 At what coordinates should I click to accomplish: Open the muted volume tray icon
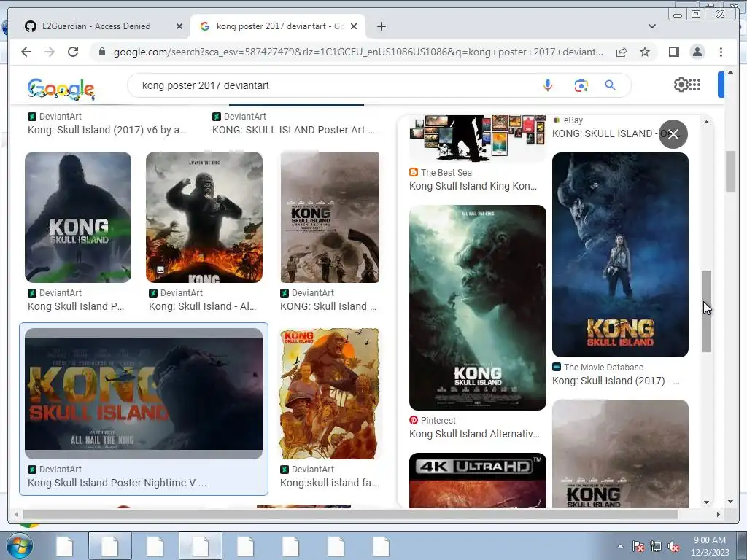(x=673, y=547)
